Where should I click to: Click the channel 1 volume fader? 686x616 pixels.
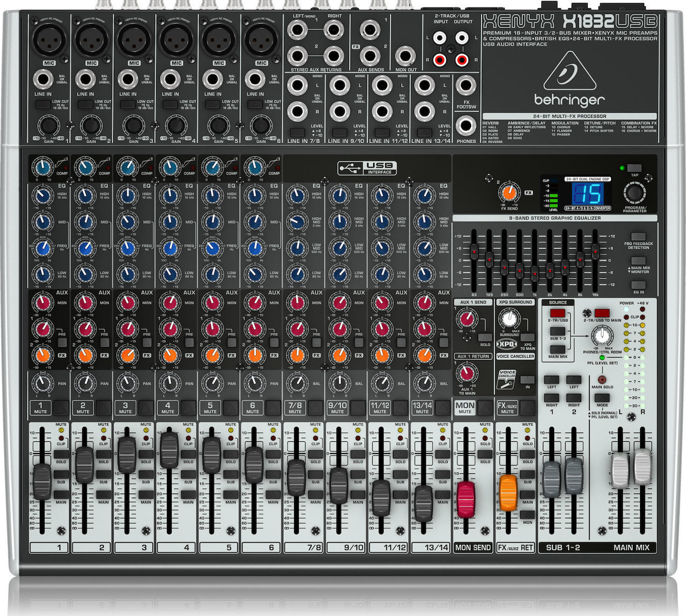click(42, 482)
